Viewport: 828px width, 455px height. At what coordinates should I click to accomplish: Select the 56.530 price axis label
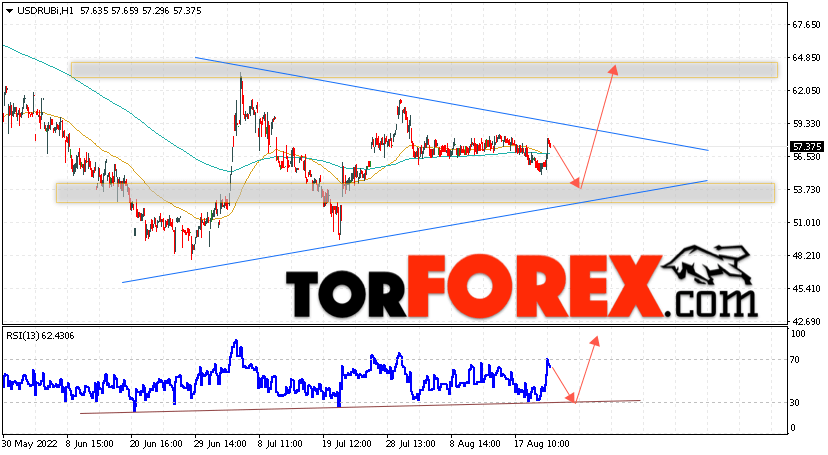pyautogui.click(x=806, y=157)
